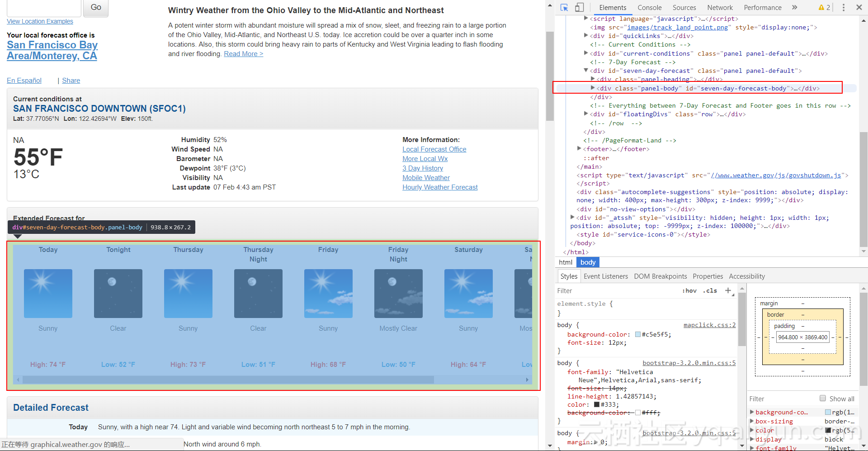Click the Tonight clear weather icon
This screenshot has width=868, height=451.
(118, 294)
